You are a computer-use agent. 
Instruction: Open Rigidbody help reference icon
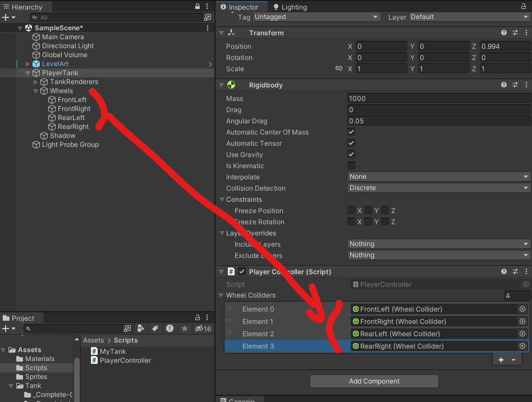coord(504,85)
